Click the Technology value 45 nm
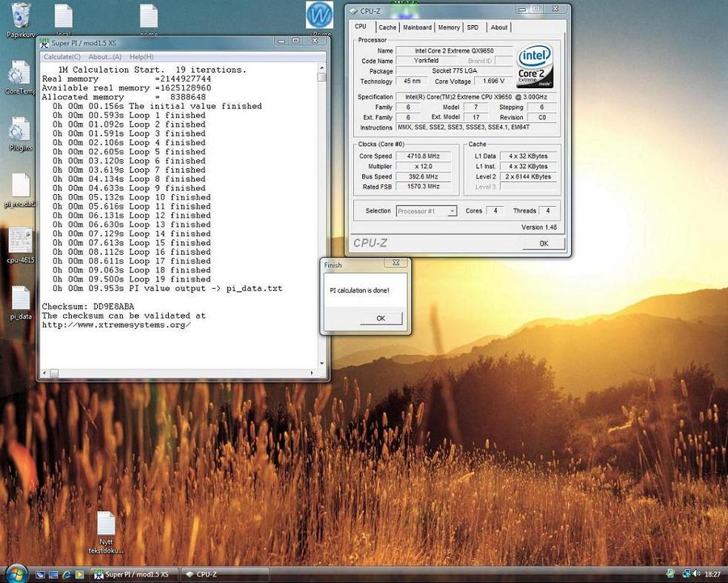The width and height of the screenshot is (728, 583). [413, 81]
